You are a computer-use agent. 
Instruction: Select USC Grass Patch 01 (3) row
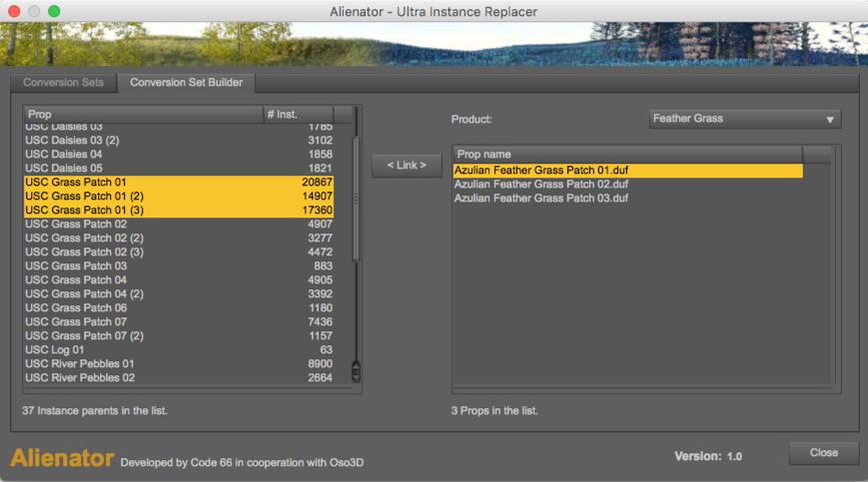click(178, 210)
